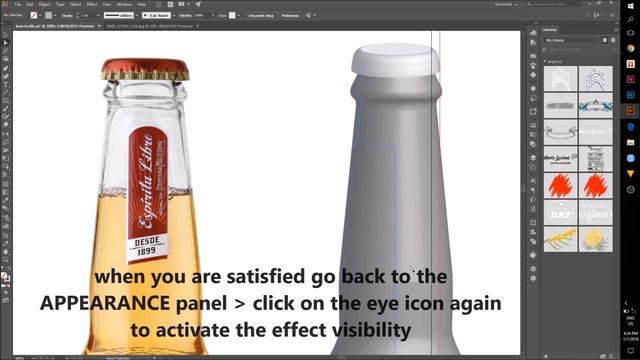Select the Paintbrush tool
640x360 pixels.
click(5, 109)
